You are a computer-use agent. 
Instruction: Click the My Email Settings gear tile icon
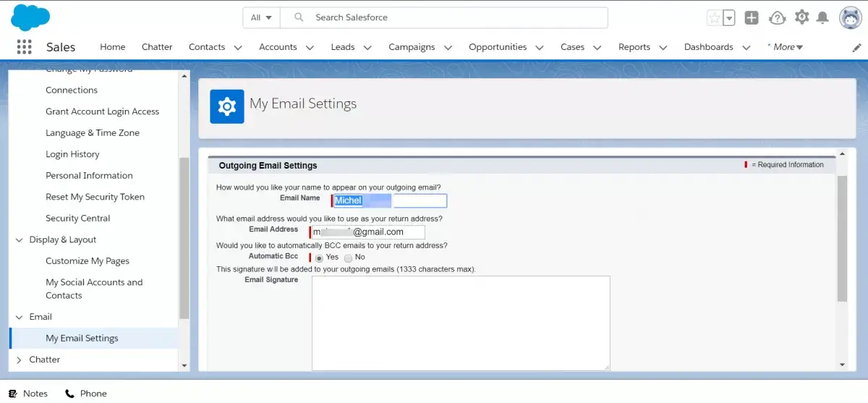click(227, 106)
